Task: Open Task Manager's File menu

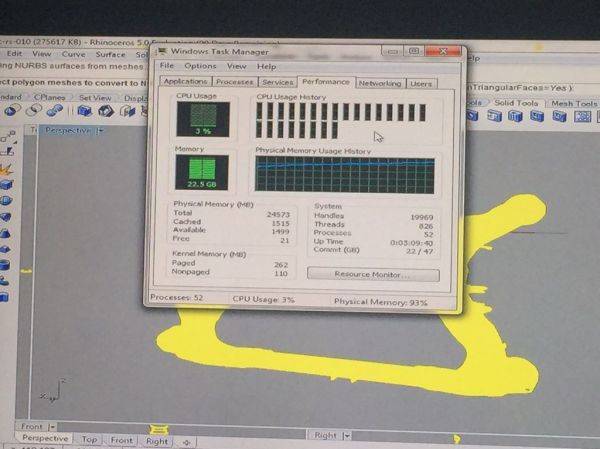Action: point(166,65)
